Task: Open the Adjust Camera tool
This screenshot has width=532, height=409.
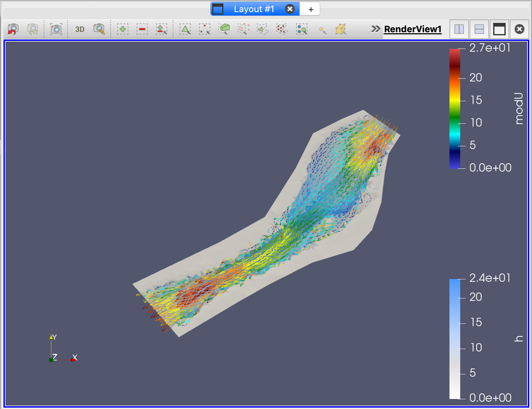Action: (x=99, y=29)
